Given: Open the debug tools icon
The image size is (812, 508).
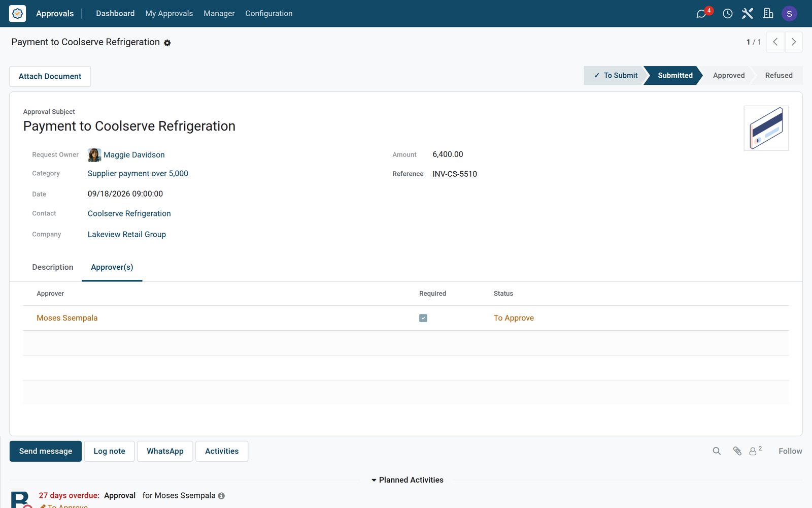Looking at the screenshot, I should pyautogui.click(x=747, y=14).
